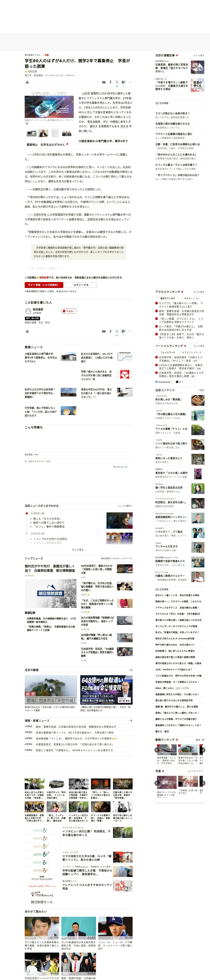Open 山形県 keyword link in article
Image resolution: width=210 pixels, height=980 pixels.
coord(86,93)
